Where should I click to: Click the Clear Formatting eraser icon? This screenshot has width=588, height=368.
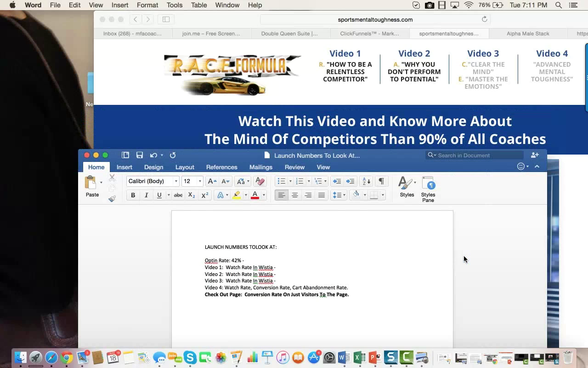click(260, 181)
